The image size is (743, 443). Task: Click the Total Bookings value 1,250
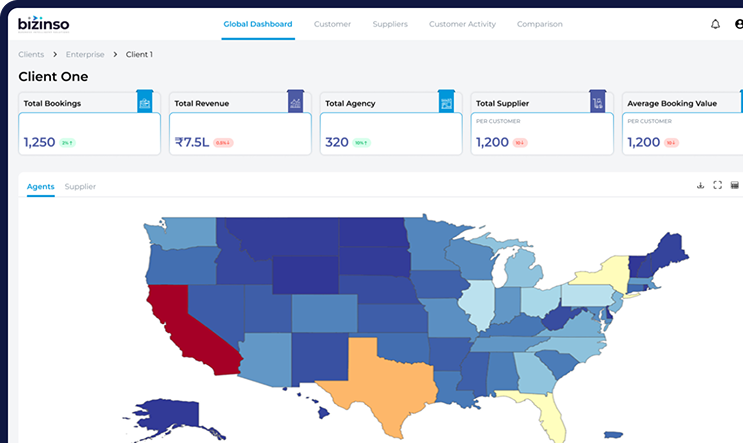(39, 142)
